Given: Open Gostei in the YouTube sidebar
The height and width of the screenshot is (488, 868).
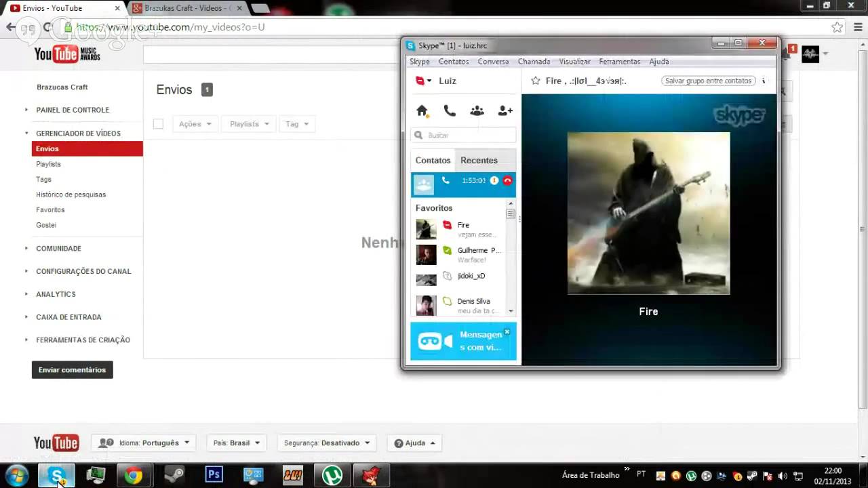Looking at the screenshot, I should 46,225.
